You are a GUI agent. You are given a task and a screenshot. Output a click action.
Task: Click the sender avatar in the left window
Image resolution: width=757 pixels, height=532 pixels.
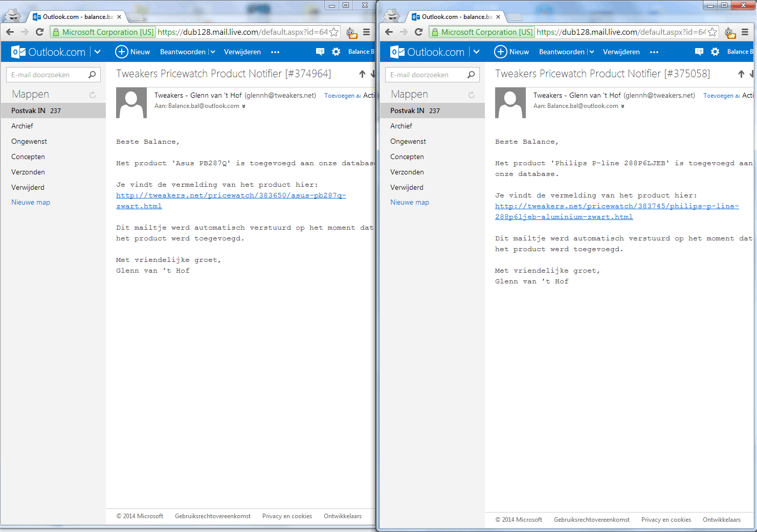[131, 103]
